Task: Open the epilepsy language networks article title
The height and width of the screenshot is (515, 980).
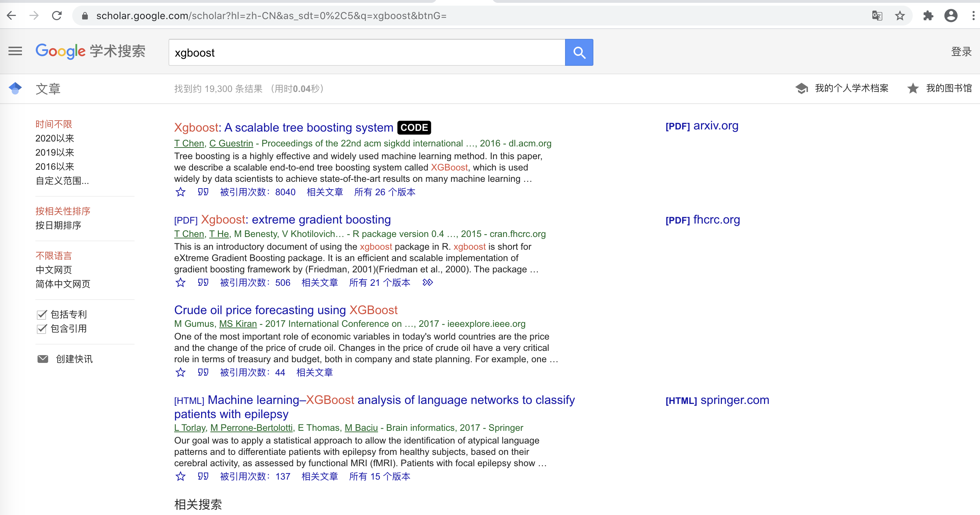Action: click(374, 407)
